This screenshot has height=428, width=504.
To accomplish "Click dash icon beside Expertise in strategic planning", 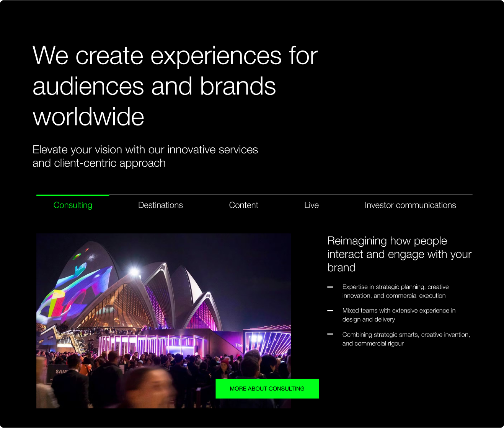I will coord(330,287).
